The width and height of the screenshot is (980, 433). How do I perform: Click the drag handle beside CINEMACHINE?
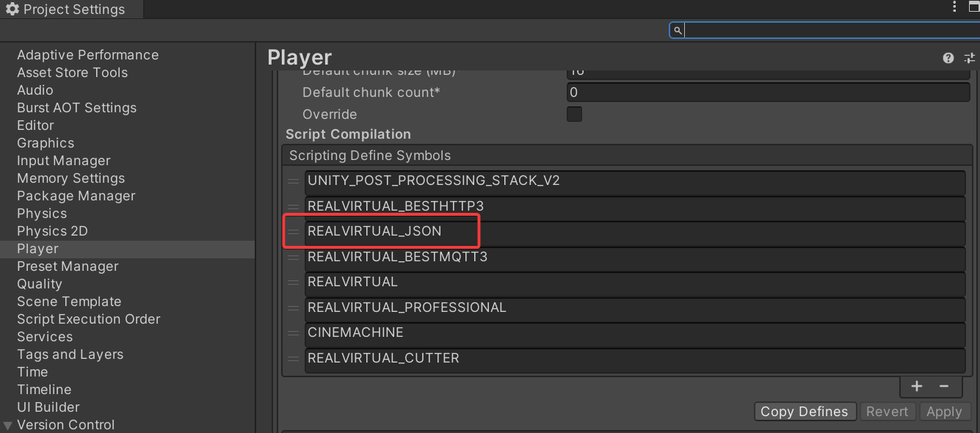coord(294,333)
